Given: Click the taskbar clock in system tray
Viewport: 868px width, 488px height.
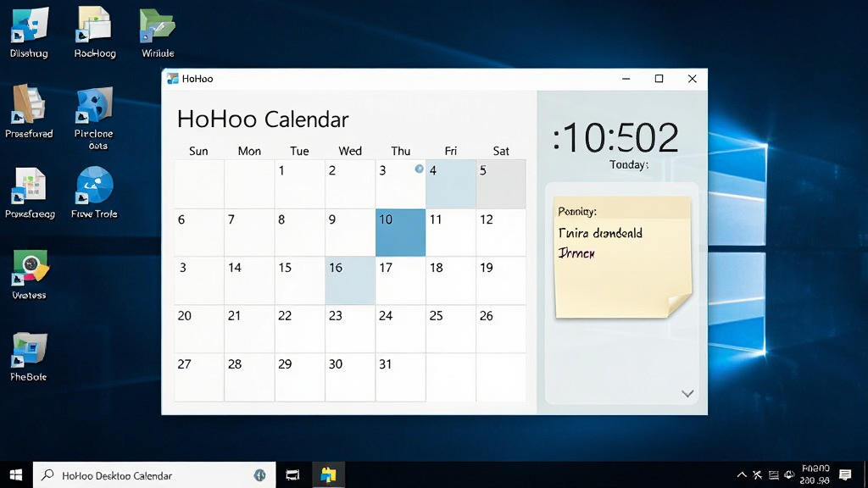Looking at the screenshot, I should (x=815, y=474).
